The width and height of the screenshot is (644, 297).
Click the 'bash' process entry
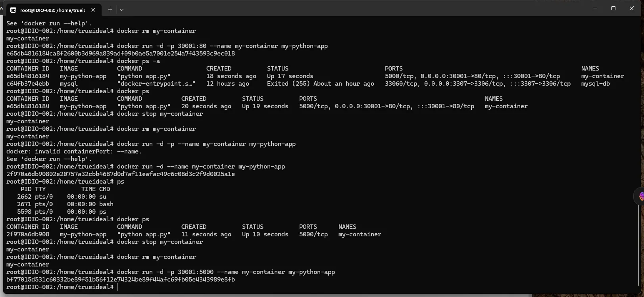point(106,204)
